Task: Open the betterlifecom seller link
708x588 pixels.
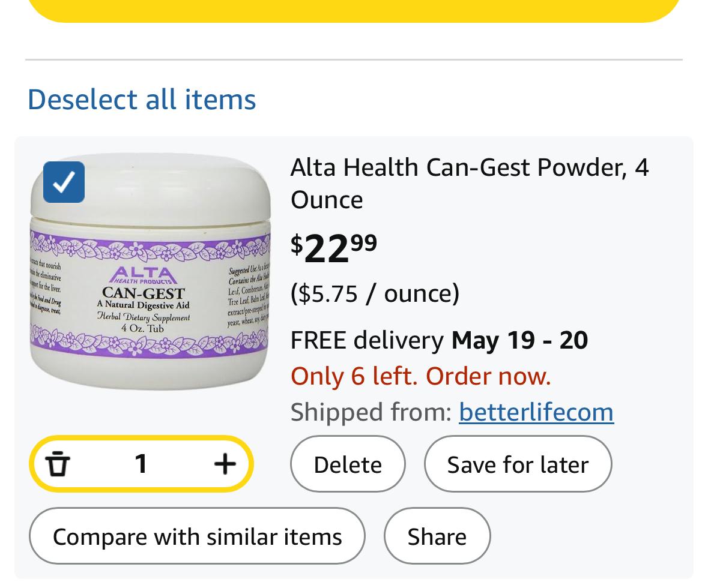Action: pos(536,412)
